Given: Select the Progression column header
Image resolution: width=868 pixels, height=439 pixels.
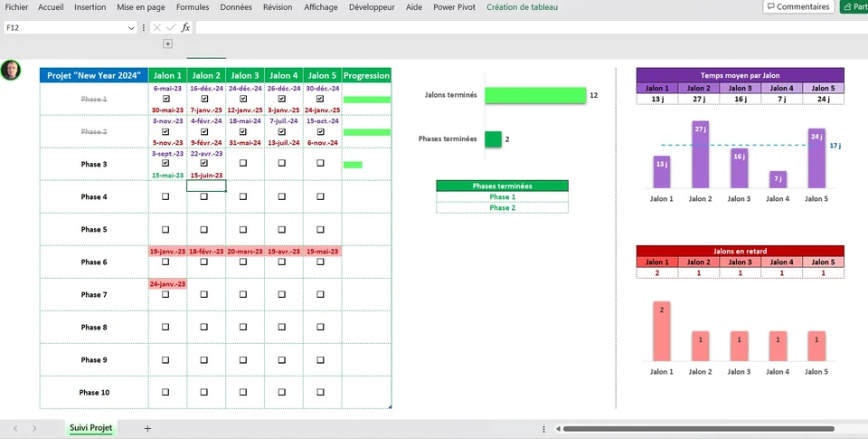Looking at the screenshot, I should [x=366, y=75].
